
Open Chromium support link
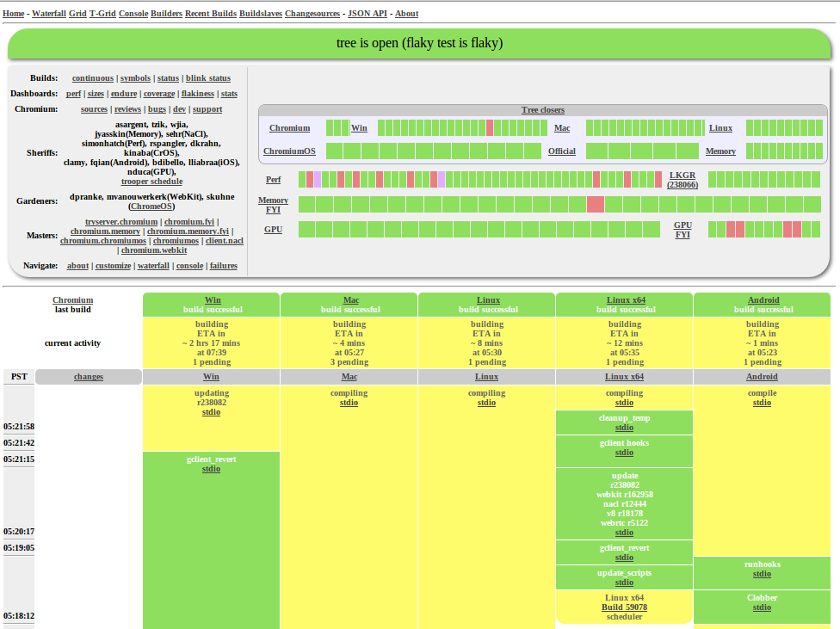(x=207, y=109)
